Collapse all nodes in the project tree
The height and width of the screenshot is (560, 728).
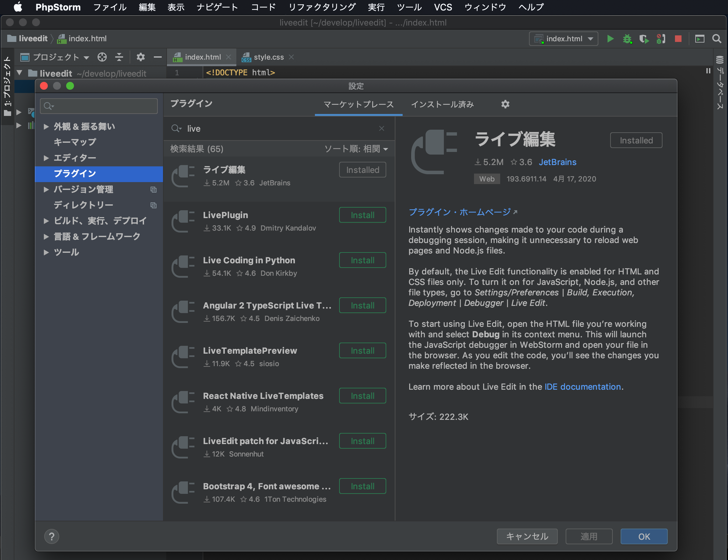119,57
